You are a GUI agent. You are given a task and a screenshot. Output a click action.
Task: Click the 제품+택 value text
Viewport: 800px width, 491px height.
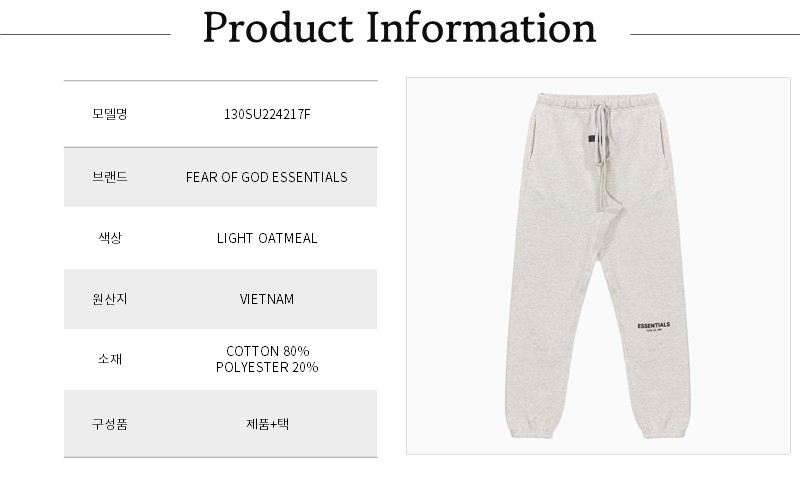coord(266,423)
